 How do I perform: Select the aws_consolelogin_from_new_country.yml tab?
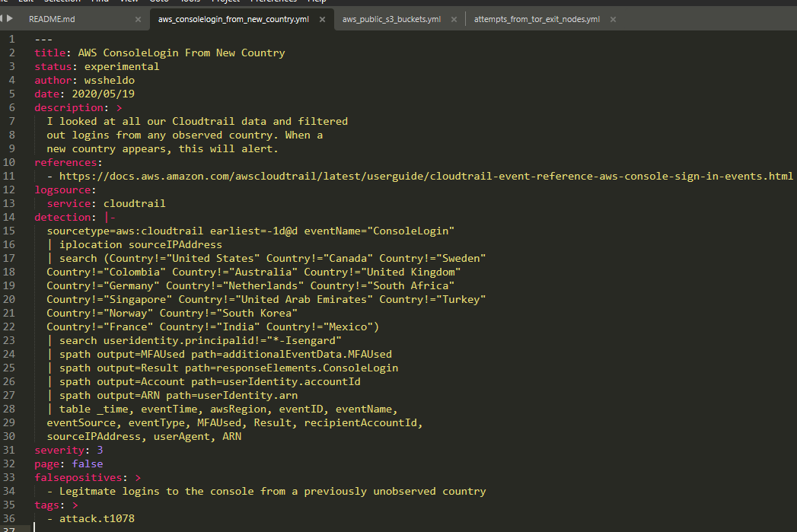point(233,19)
